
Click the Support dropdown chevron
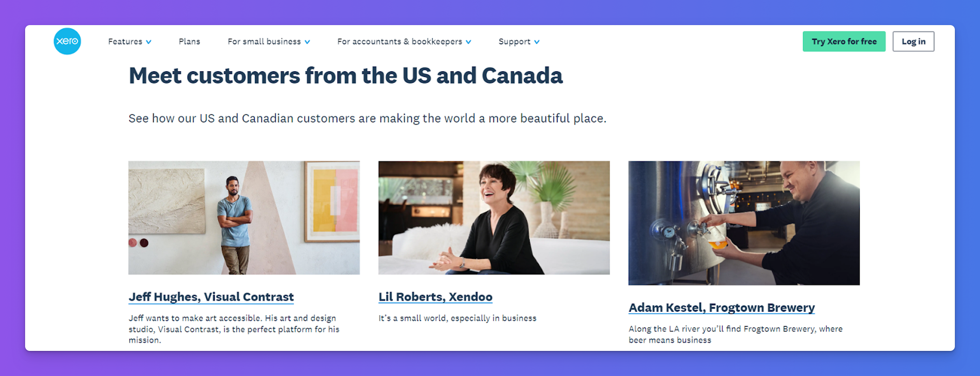(537, 42)
